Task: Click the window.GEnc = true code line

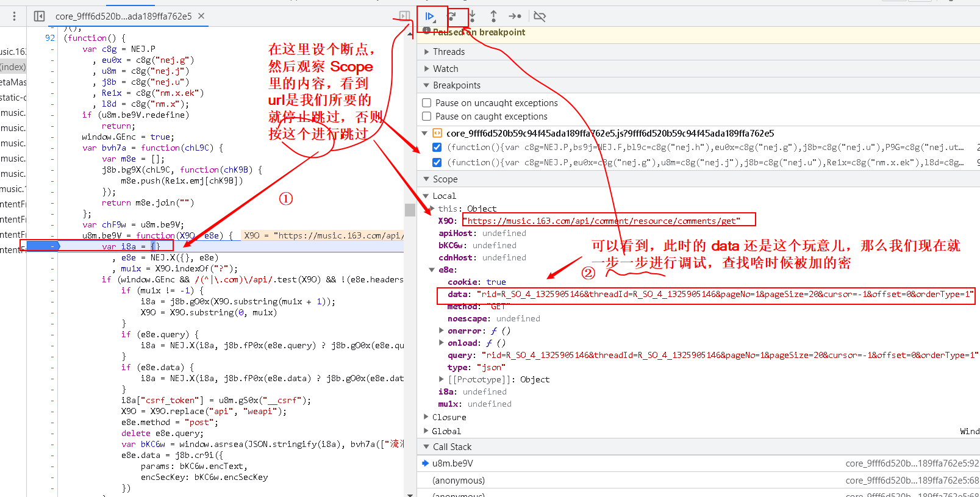Action: [128, 137]
